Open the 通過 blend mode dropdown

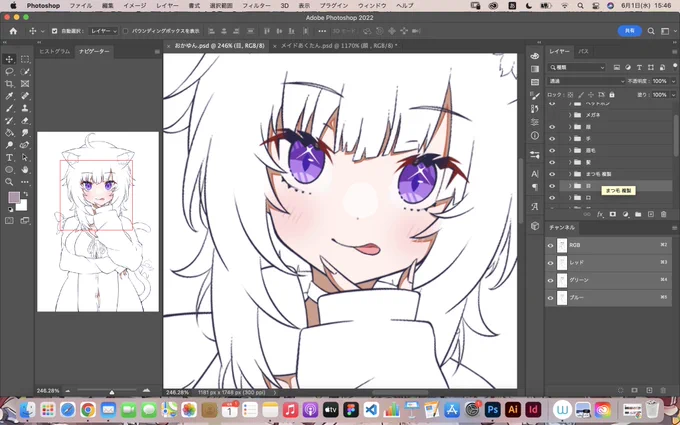tap(586, 81)
